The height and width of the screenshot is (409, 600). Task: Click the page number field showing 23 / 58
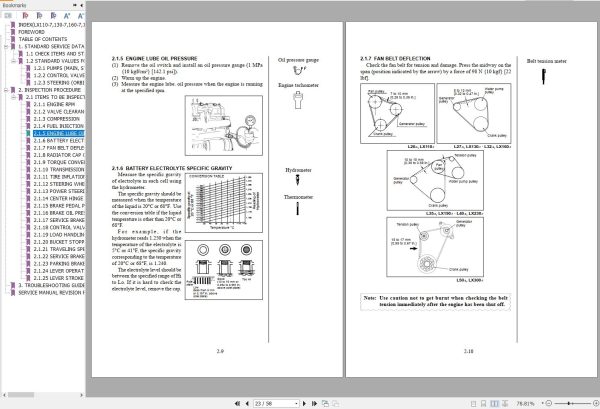coord(274,403)
